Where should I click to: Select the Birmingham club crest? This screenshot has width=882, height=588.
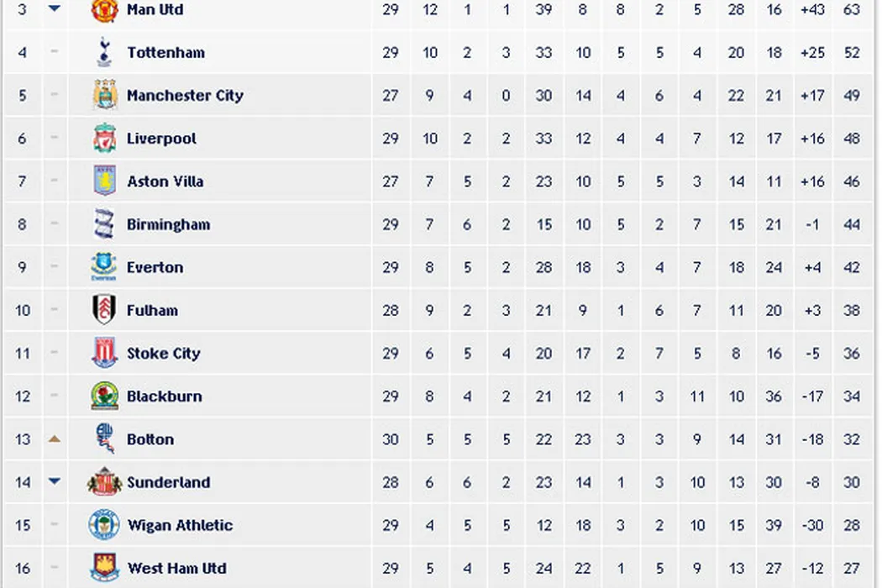(x=104, y=224)
